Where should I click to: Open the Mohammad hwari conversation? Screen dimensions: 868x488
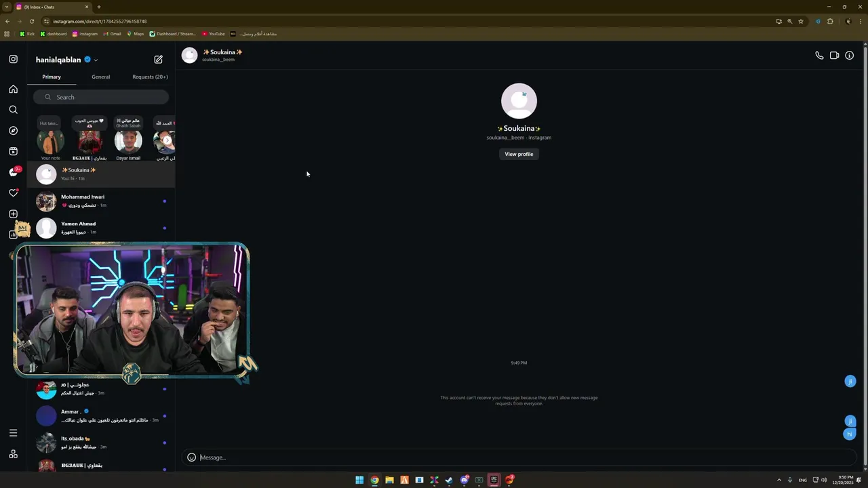[x=101, y=201]
